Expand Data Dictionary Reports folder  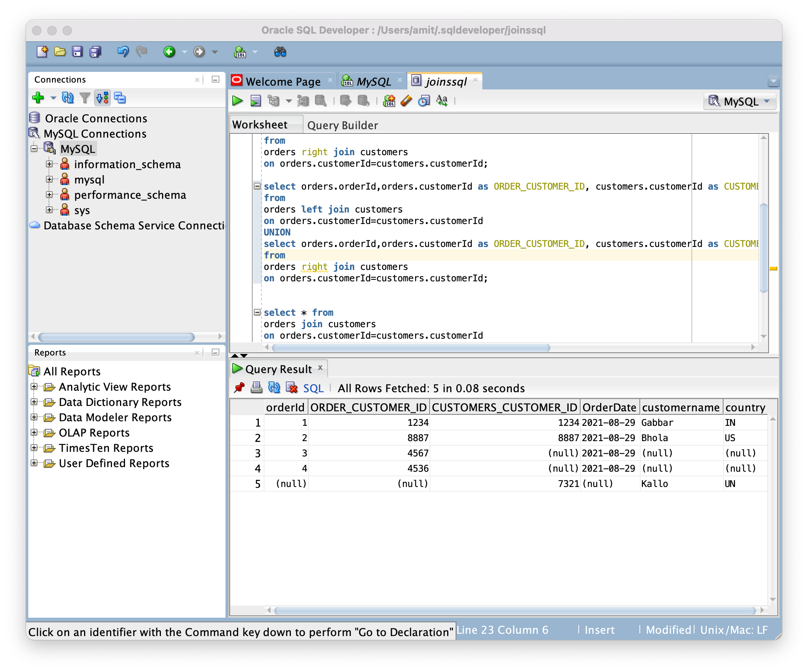pyautogui.click(x=34, y=402)
